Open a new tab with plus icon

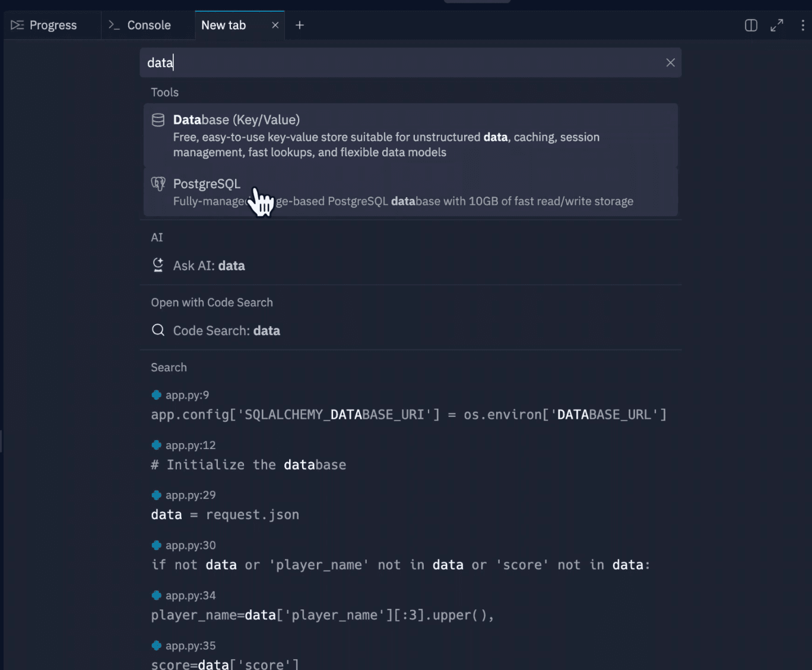coord(300,25)
